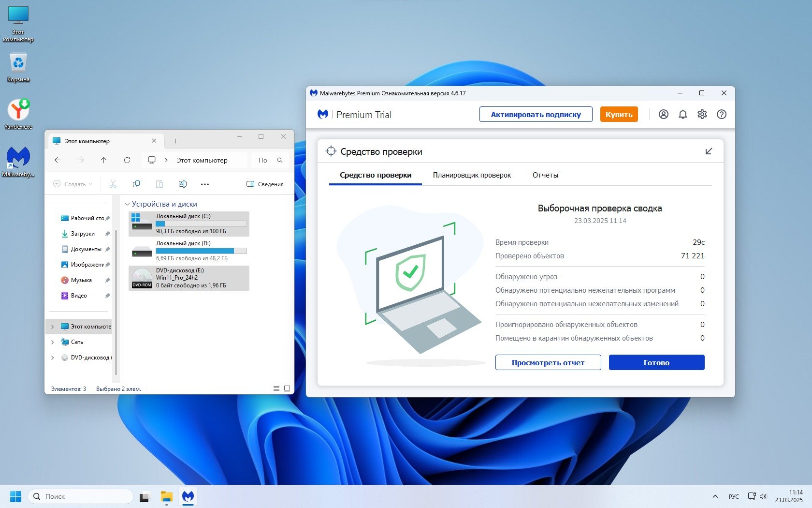Expand DVD-дисковод in the navigation tree
812x508 pixels.
click(x=53, y=358)
